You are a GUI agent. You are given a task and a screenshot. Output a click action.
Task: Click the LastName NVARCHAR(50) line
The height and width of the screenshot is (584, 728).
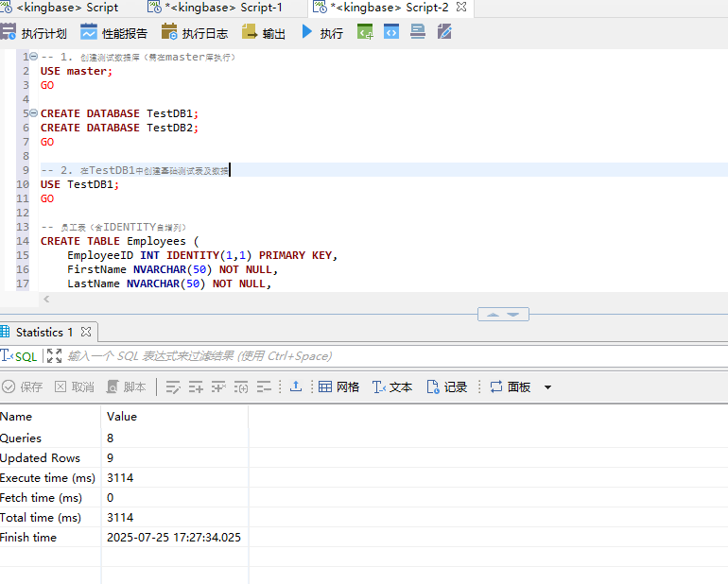pos(169,283)
